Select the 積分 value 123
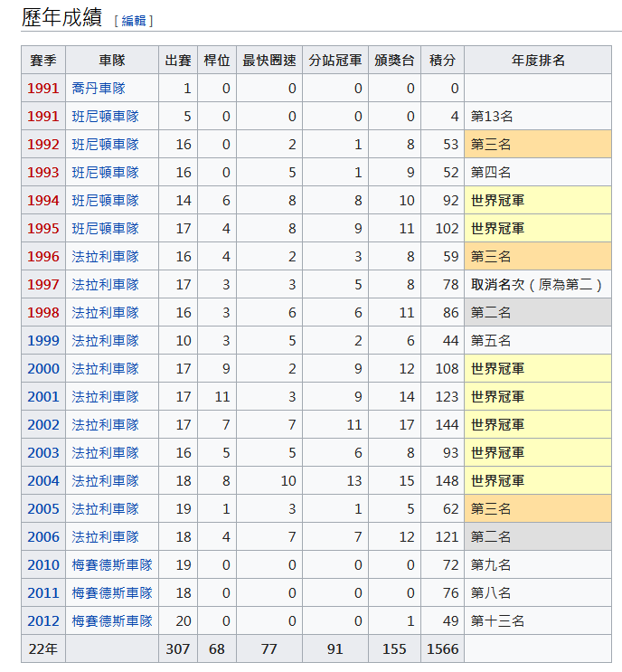This screenshot has width=622, height=672. point(442,397)
